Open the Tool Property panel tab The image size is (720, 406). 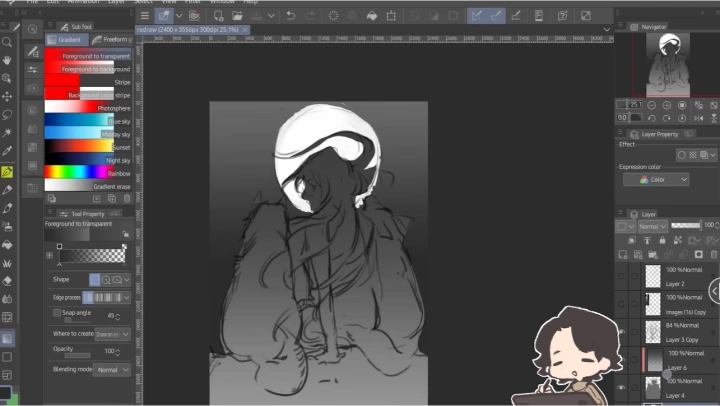click(x=83, y=214)
